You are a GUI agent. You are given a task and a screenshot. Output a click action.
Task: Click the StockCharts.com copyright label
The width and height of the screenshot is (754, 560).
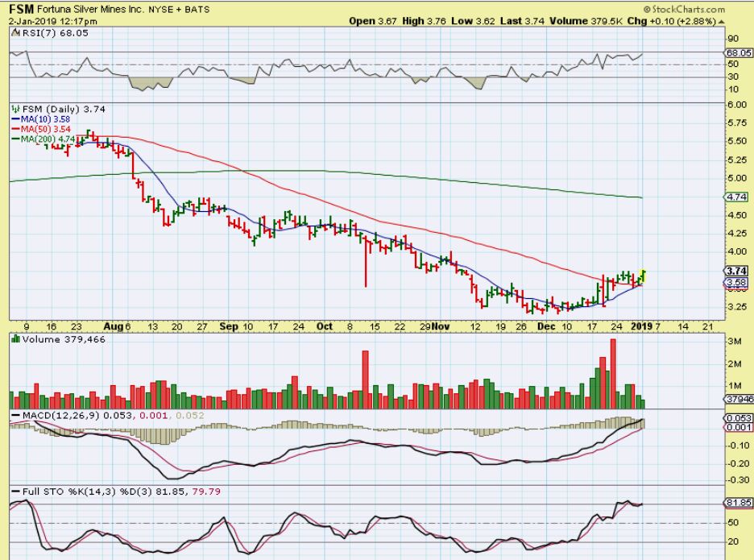coord(684,9)
